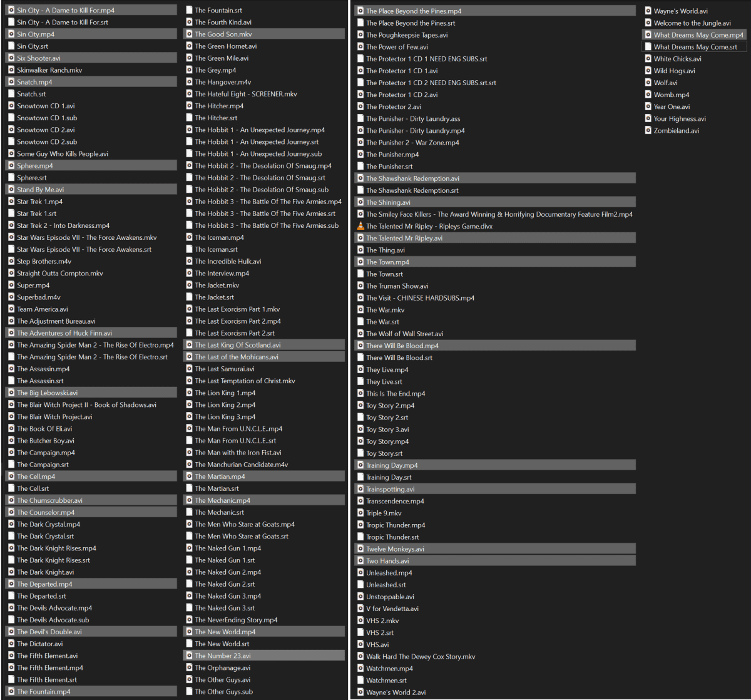Click the icon next to Triple 9.mkv
Screen dimensions: 751x700
360,513
